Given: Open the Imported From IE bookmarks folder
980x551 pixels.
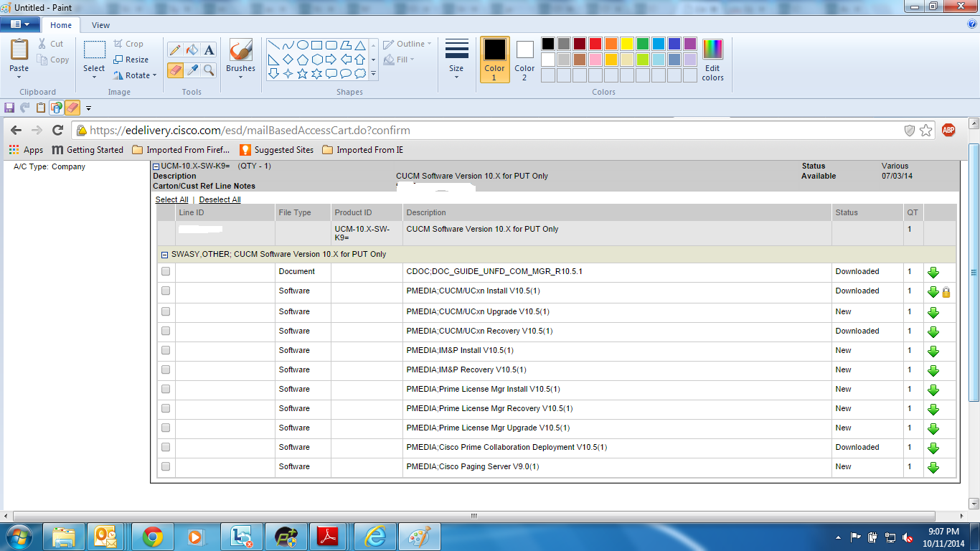Looking at the screenshot, I should 363,150.
